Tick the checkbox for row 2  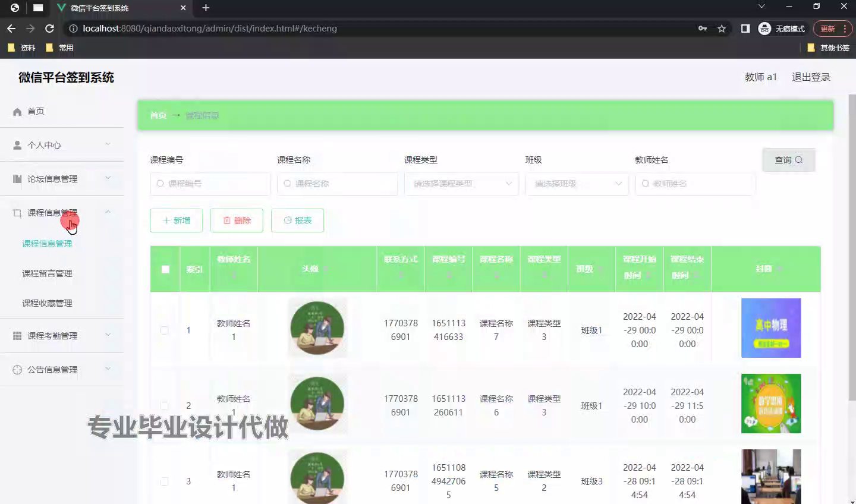164,406
